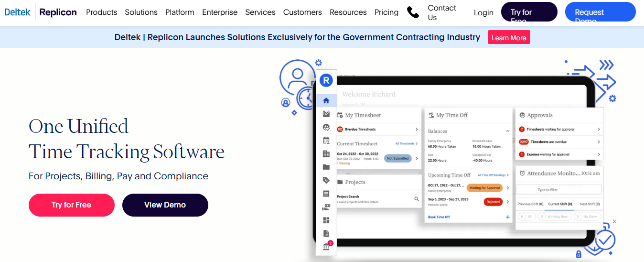Open the calendar icon in dashboard sidebar
The image size is (644, 262).
pos(326,141)
